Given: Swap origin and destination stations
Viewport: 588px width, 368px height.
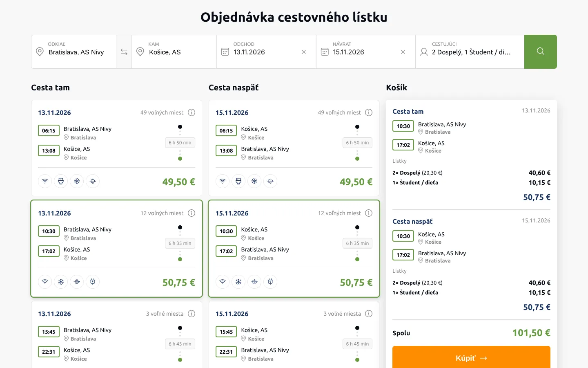Looking at the screenshot, I should (x=124, y=52).
